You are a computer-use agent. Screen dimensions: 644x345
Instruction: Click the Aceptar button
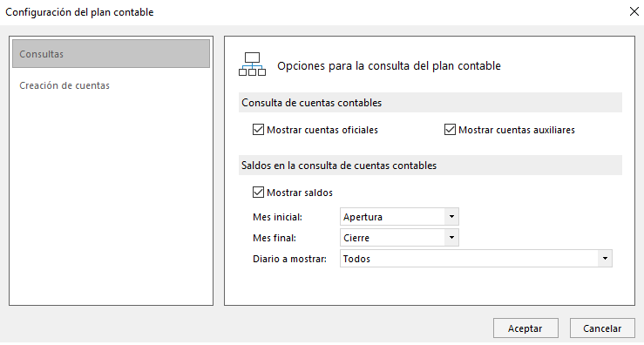tap(525, 328)
